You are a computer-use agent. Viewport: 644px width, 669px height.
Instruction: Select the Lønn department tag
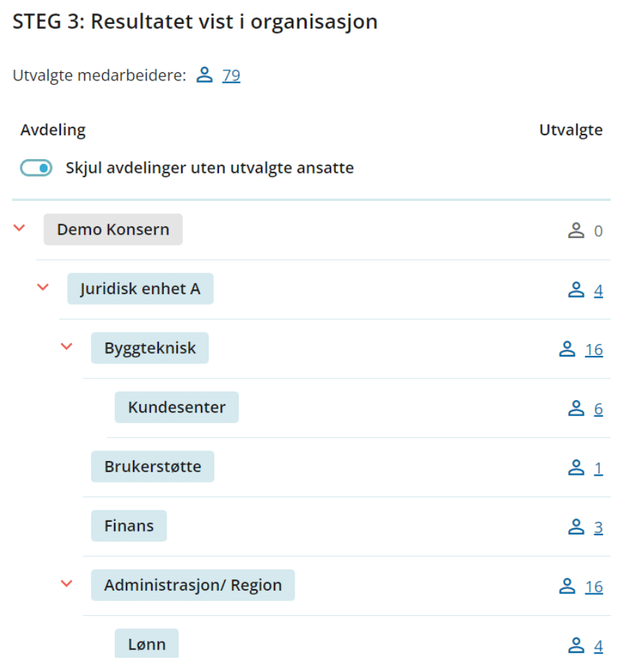pyautogui.click(x=146, y=643)
